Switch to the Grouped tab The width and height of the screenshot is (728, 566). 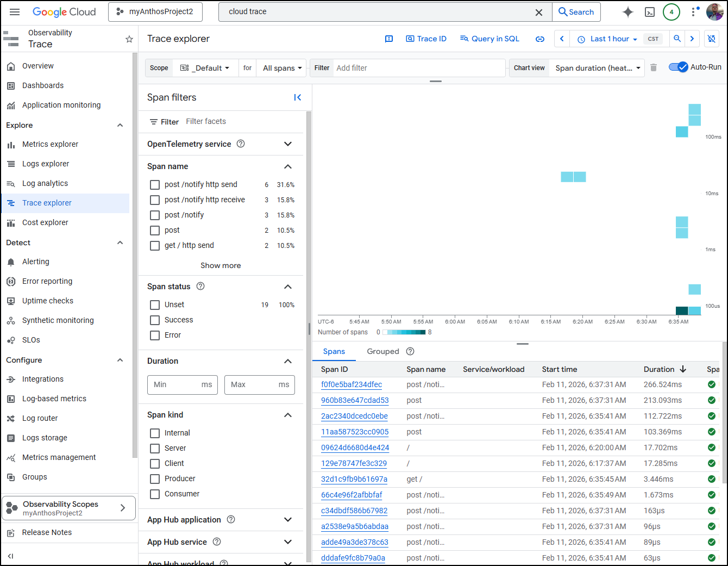point(382,351)
